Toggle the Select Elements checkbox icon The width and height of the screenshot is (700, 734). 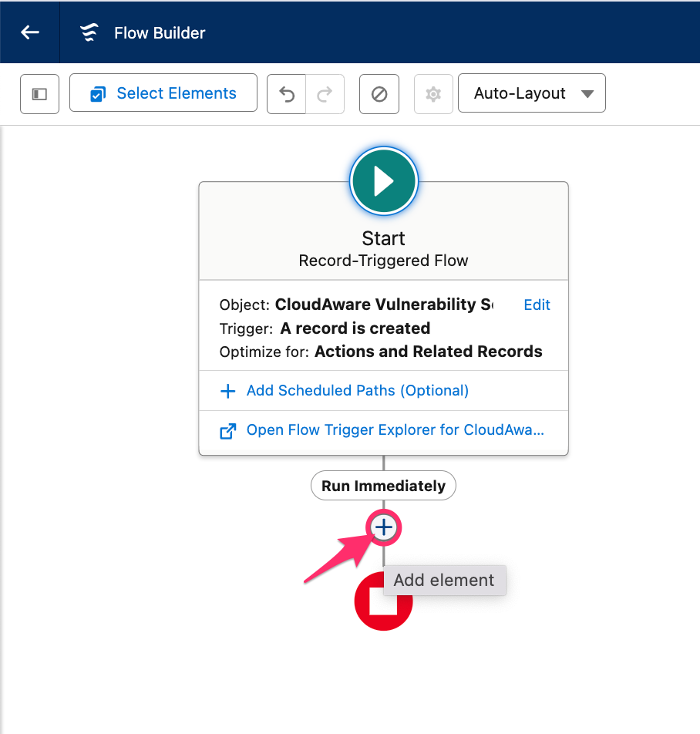[96, 93]
